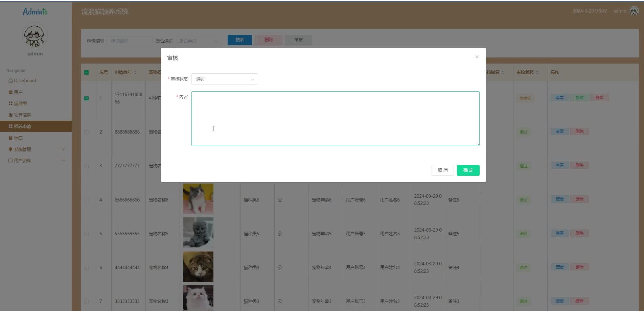Click 删除 for row 1
The image size is (644, 311).
tap(599, 98)
